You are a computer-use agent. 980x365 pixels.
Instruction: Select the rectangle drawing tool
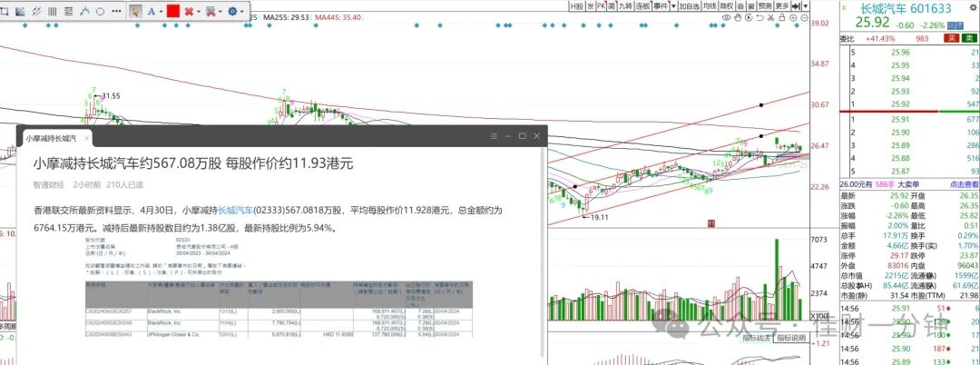(x=4, y=11)
